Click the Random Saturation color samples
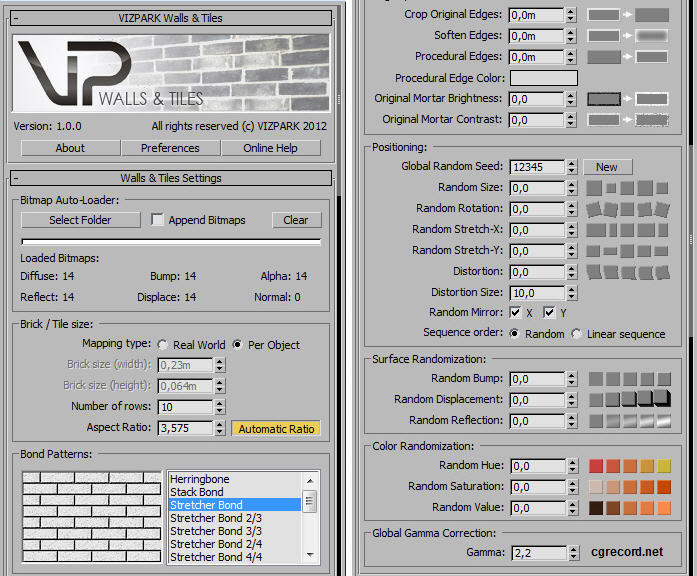The width and height of the screenshot is (697, 576). pos(630,487)
